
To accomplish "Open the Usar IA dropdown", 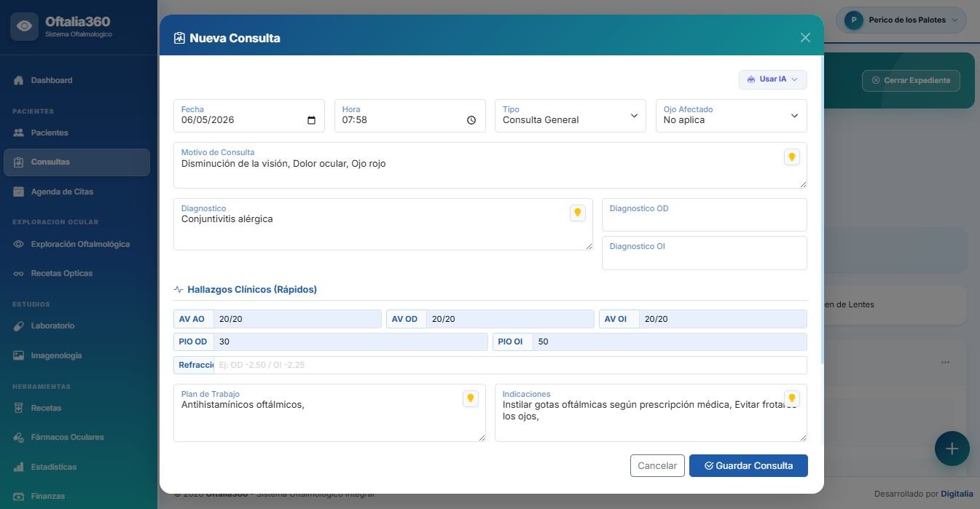I will tap(772, 79).
